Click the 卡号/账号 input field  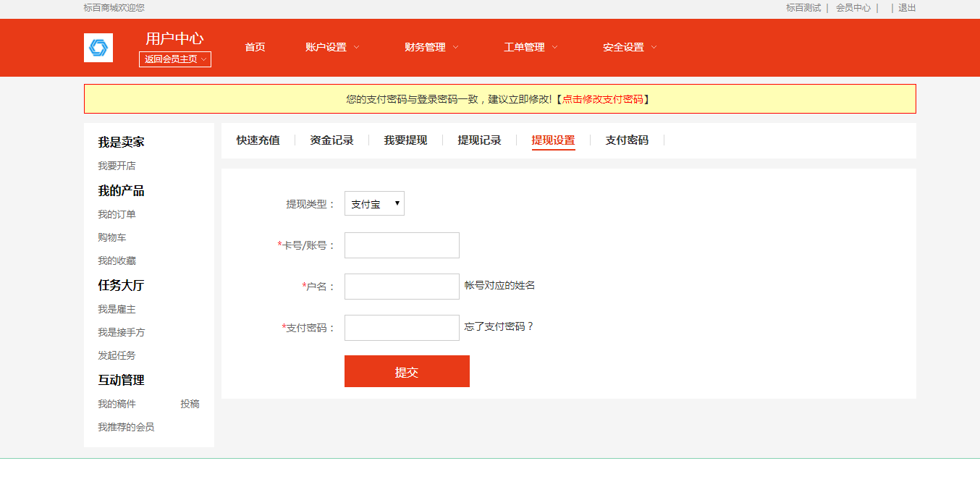[x=402, y=245]
